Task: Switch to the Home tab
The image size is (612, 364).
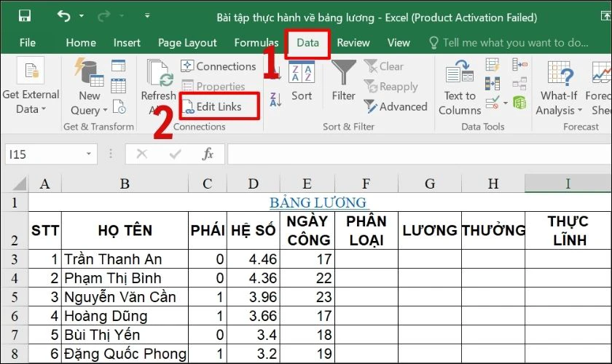Action: [81, 42]
